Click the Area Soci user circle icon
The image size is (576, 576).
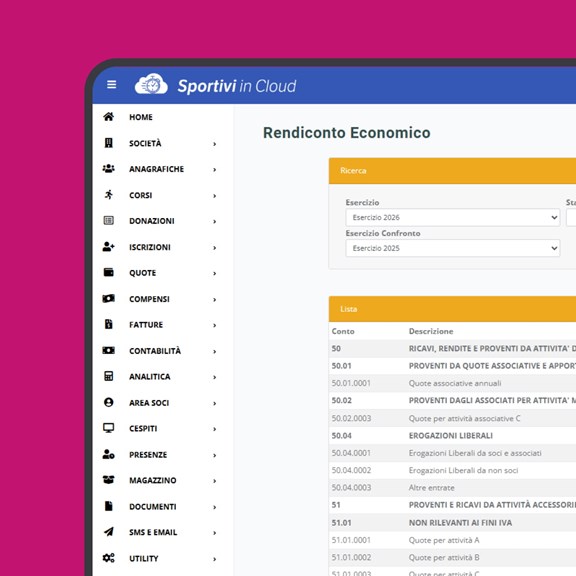108,403
